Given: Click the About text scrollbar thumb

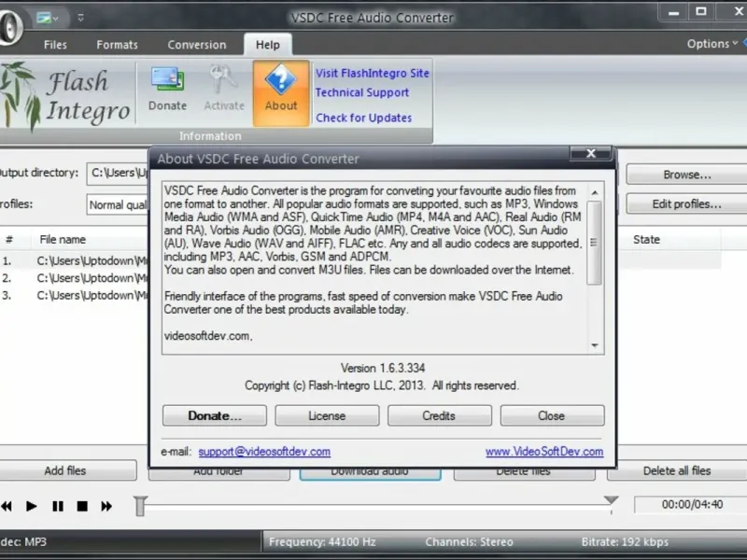Looking at the screenshot, I should (x=594, y=243).
